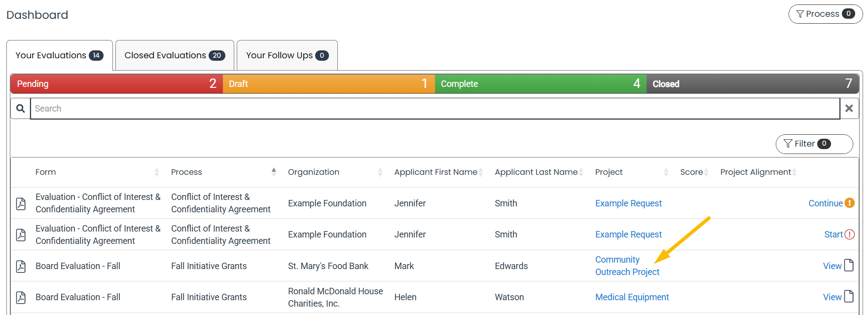This screenshot has width=868, height=315.
Task: Select the Watson last name cell
Action: pyautogui.click(x=509, y=297)
